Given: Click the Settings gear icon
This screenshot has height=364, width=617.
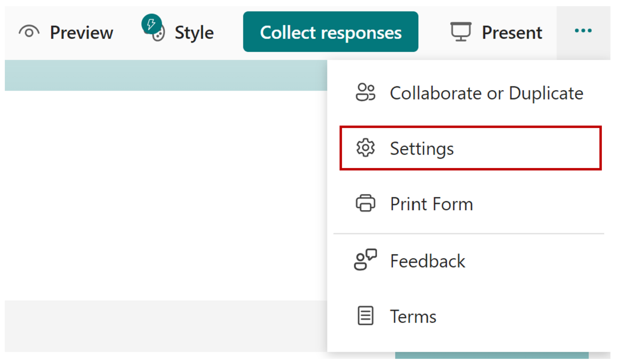Looking at the screenshot, I should tap(365, 148).
